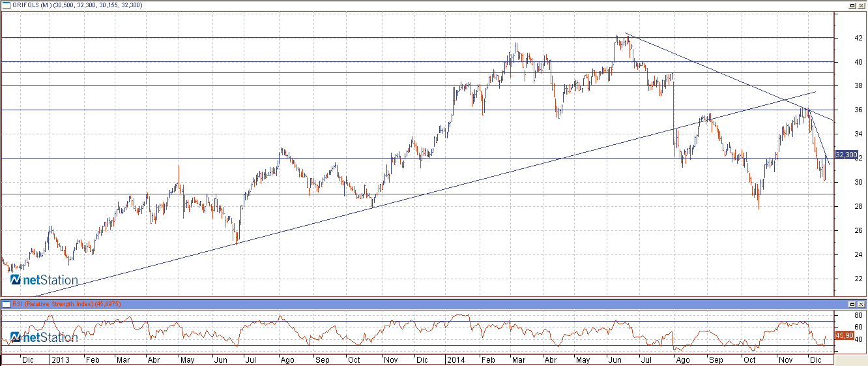Close the RSI indicator panel

click(861, 304)
